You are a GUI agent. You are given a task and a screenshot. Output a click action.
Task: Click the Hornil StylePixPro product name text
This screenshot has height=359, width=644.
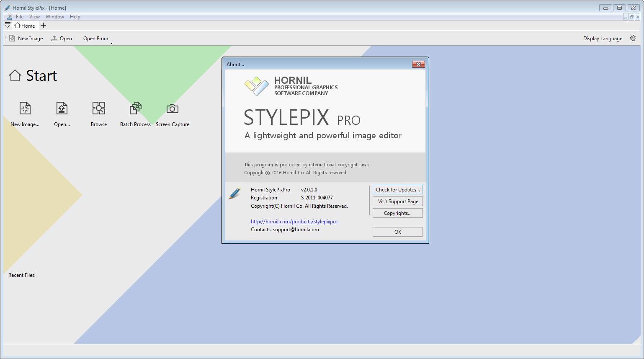[270, 190]
